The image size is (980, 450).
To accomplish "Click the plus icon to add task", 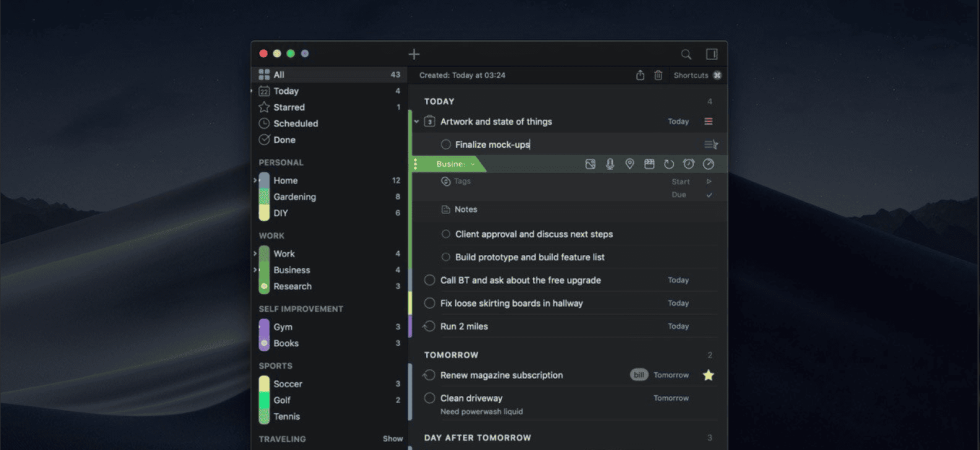I will coord(414,54).
